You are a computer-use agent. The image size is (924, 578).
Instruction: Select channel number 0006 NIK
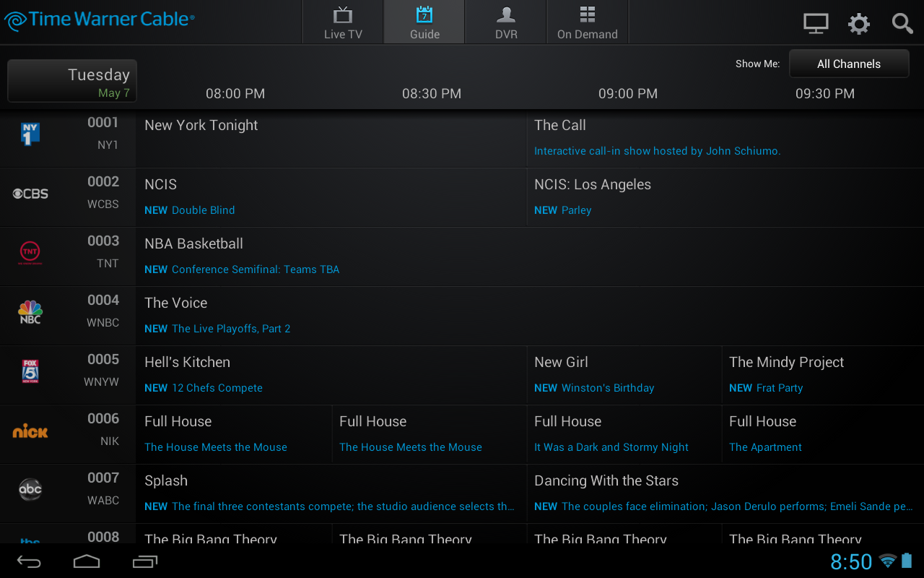103,430
